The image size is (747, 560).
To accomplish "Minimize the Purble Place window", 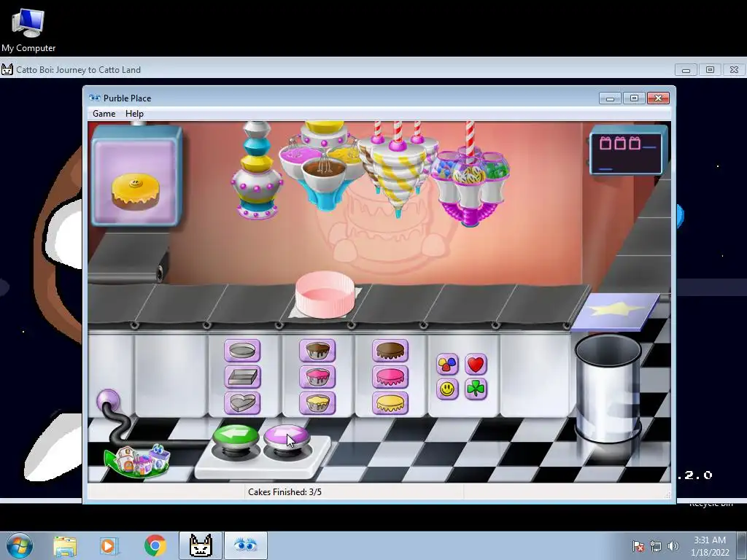I will (610, 98).
